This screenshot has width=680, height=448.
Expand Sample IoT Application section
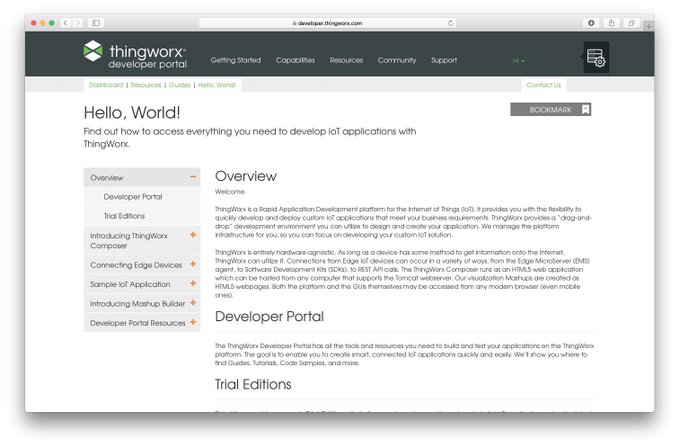tap(193, 283)
